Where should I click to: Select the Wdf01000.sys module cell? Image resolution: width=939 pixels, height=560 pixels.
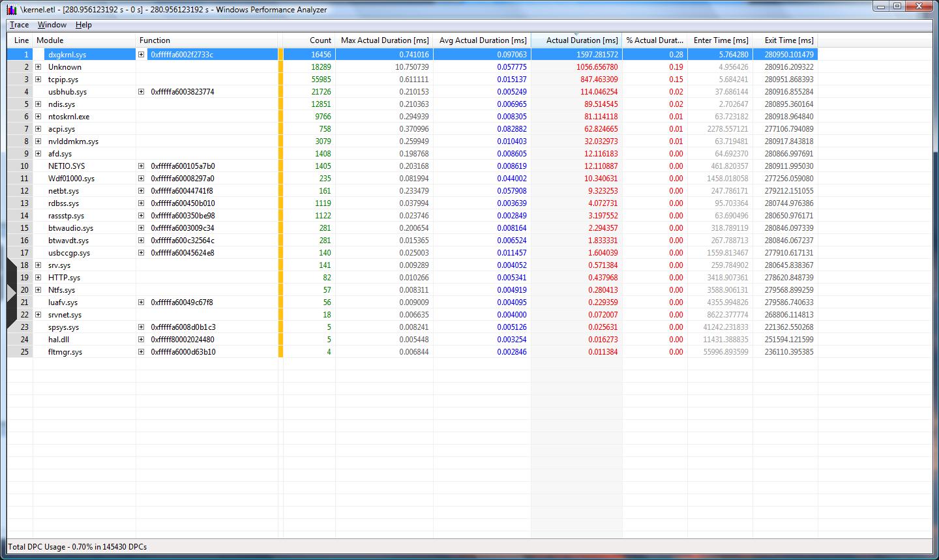point(71,179)
